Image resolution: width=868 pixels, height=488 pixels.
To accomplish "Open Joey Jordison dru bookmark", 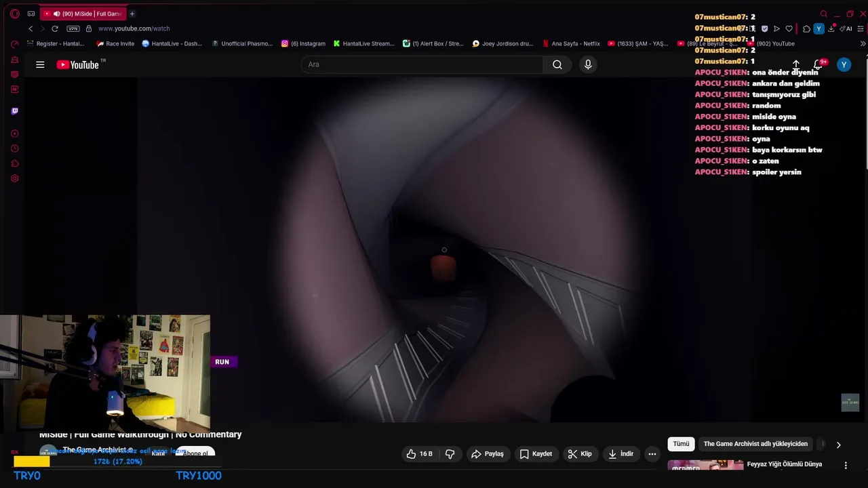I will pyautogui.click(x=503, y=43).
